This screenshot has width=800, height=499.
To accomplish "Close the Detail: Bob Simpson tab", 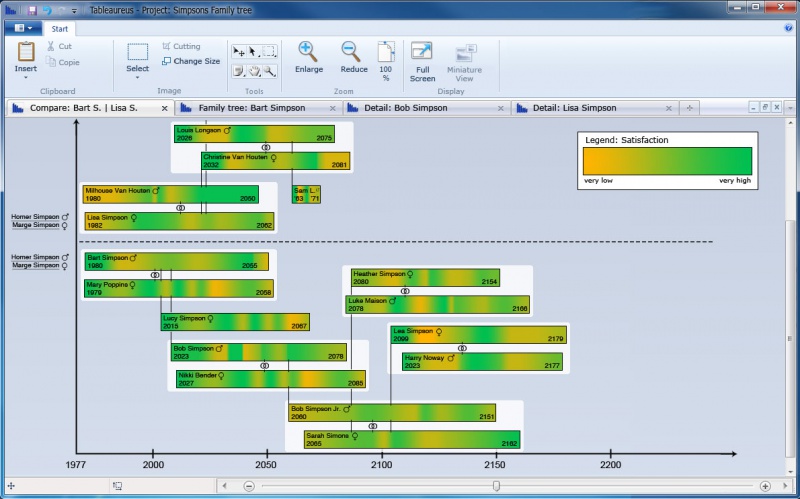I will point(501,108).
